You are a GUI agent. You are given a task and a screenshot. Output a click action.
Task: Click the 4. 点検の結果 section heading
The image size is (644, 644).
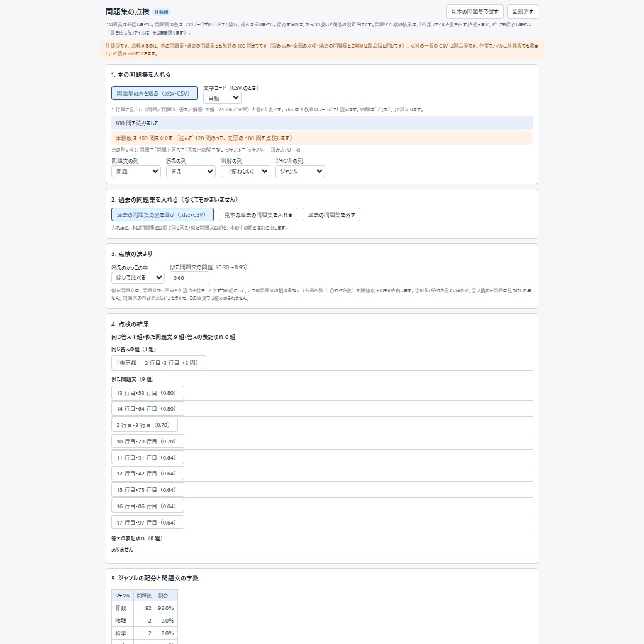pos(130,324)
